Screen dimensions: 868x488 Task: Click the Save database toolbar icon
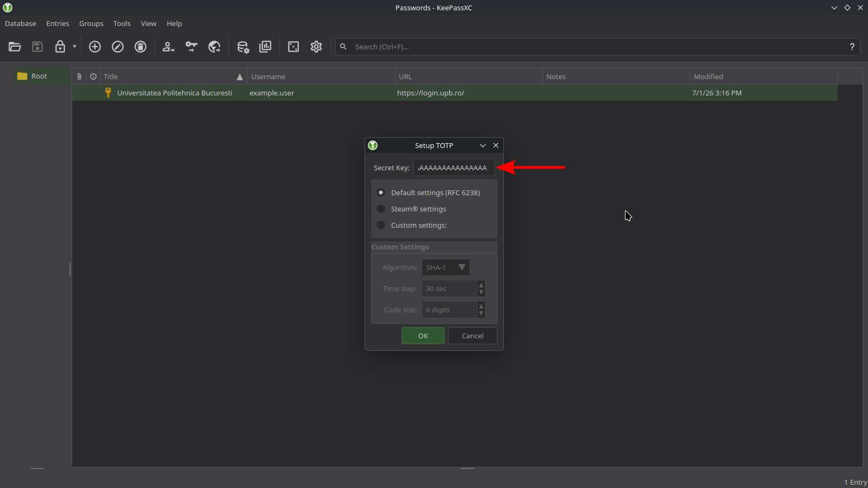click(37, 47)
